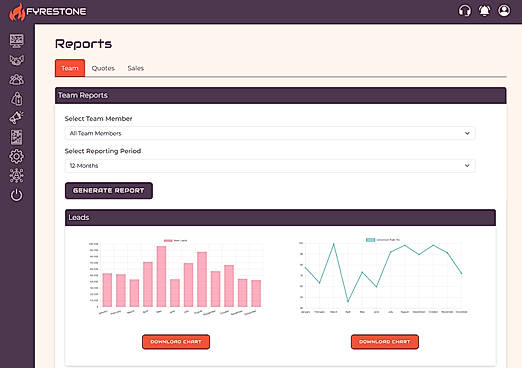The image size is (522, 368).
Task: Click the notification bell icon
Action: tap(484, 11)
